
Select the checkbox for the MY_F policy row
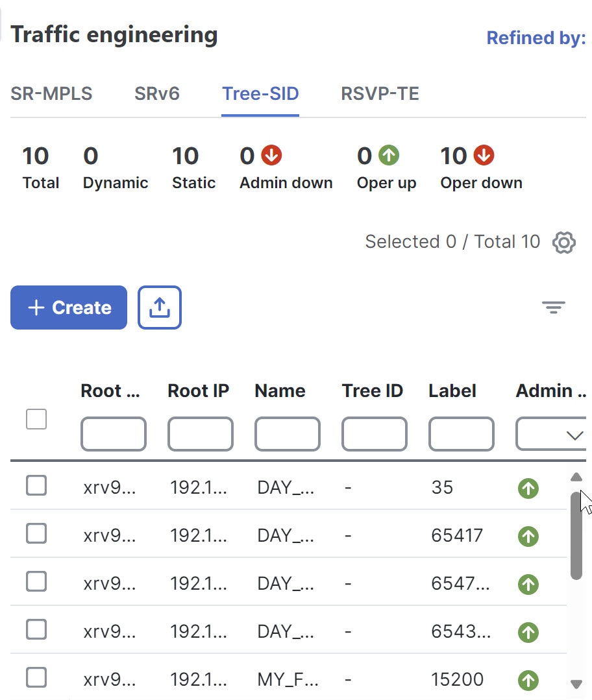point(36,677)
